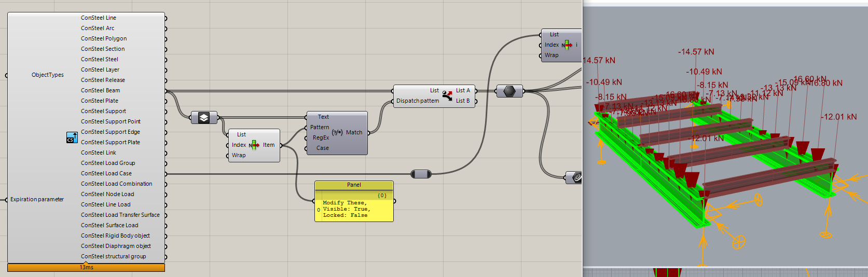Select the ConSteel structural group output
The width and height of the screenshot is (868, 277).
pyautogui.click(x=114, y=256)
